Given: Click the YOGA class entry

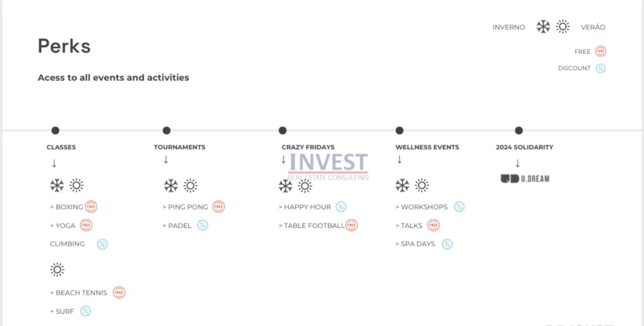Looking at the screenshot, I should (x=65, y=225).
